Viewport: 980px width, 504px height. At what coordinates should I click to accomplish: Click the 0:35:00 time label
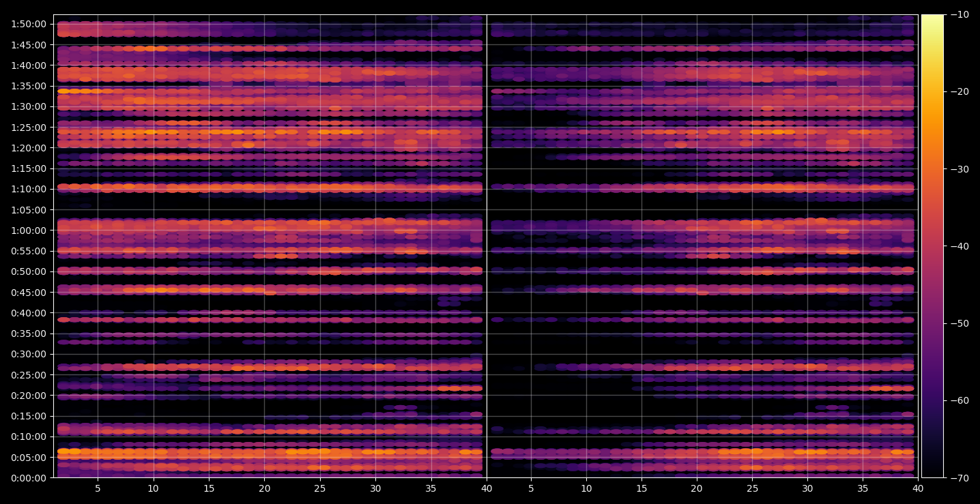[29, 333]
